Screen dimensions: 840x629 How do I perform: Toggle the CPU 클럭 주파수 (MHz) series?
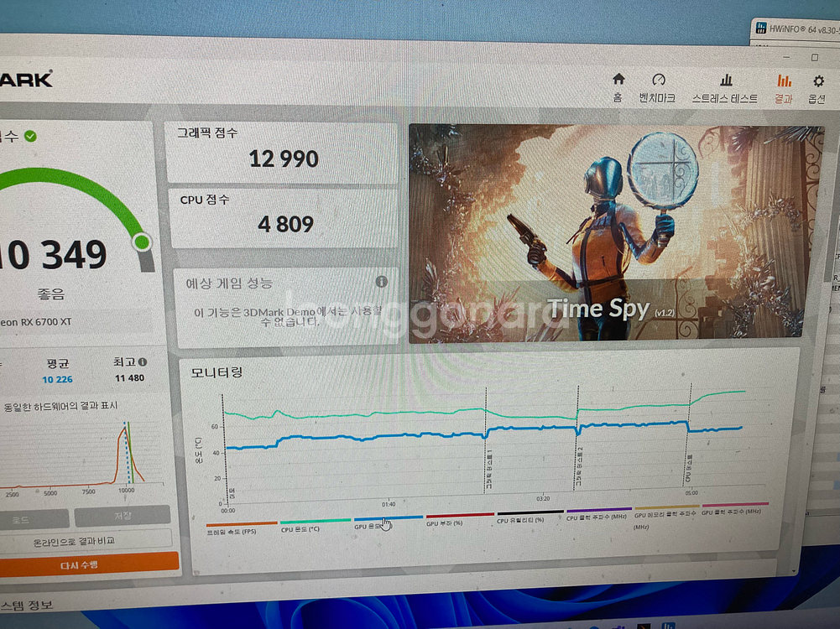(598, 514)
